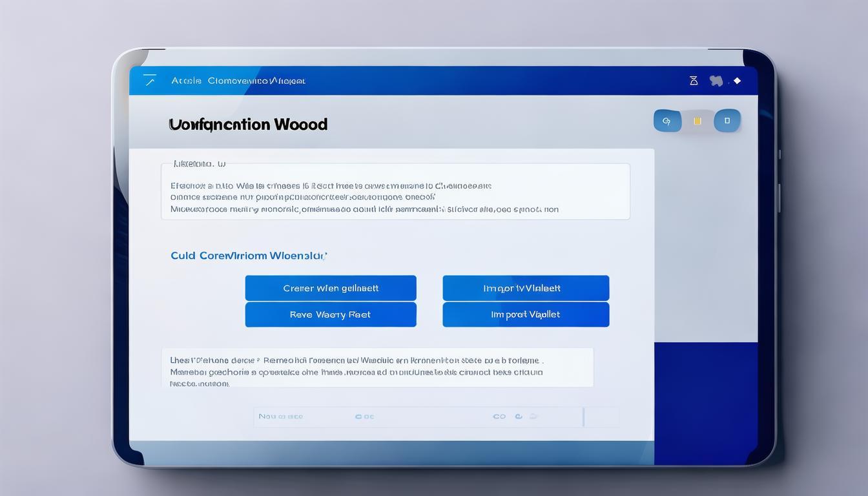Open the 'Atoole' header menu item

[x=185, y=81]
